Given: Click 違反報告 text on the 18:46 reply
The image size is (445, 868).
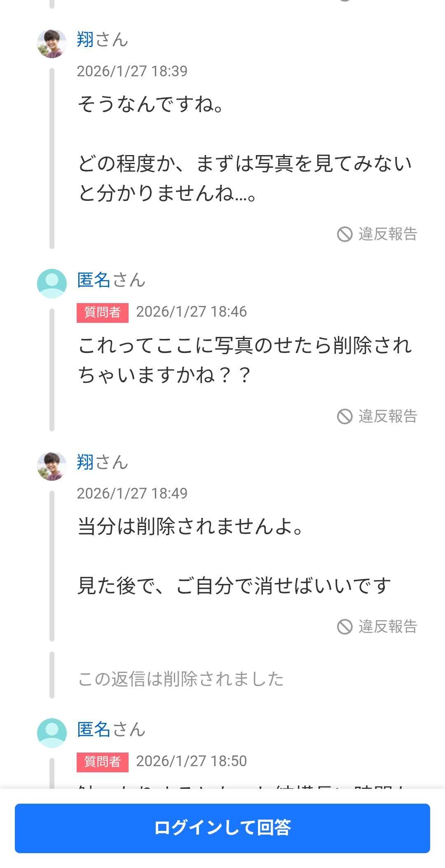Looking at the screenshot, I should click(x=388, y=416).
